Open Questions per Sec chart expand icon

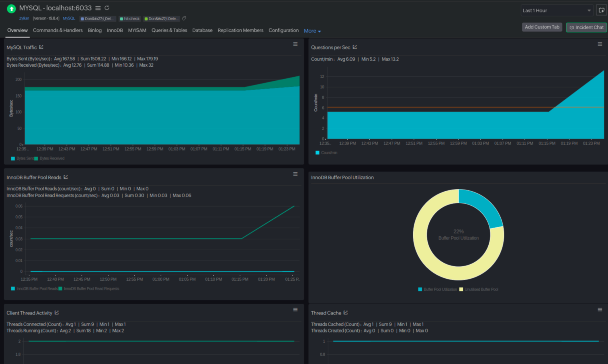tap(355, 47)
